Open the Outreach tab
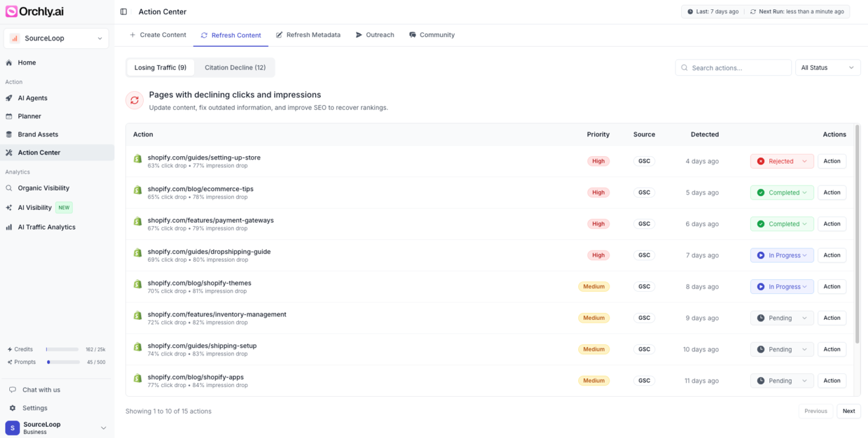Screen dimensions: 868x438 click(375, 35)
